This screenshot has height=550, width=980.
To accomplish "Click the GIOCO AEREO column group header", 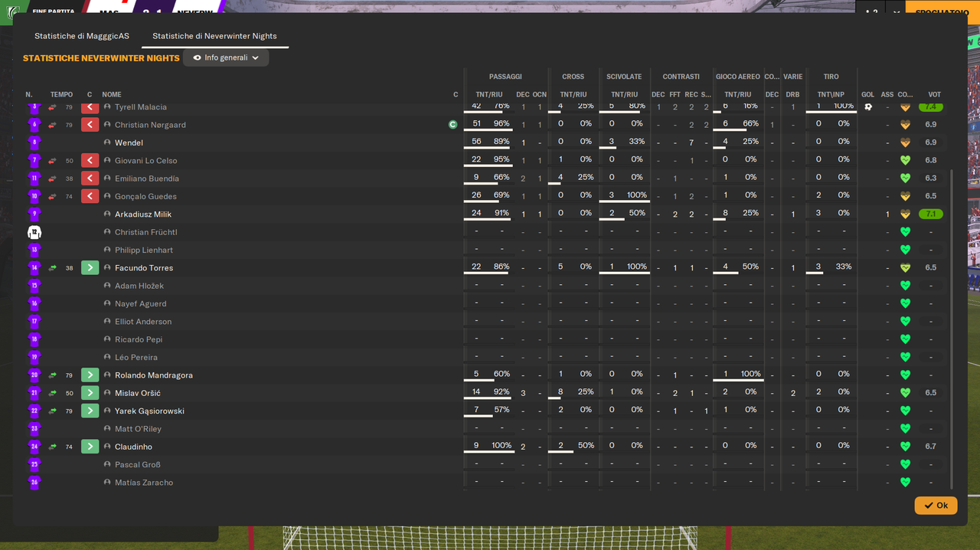I will (738, 77).
